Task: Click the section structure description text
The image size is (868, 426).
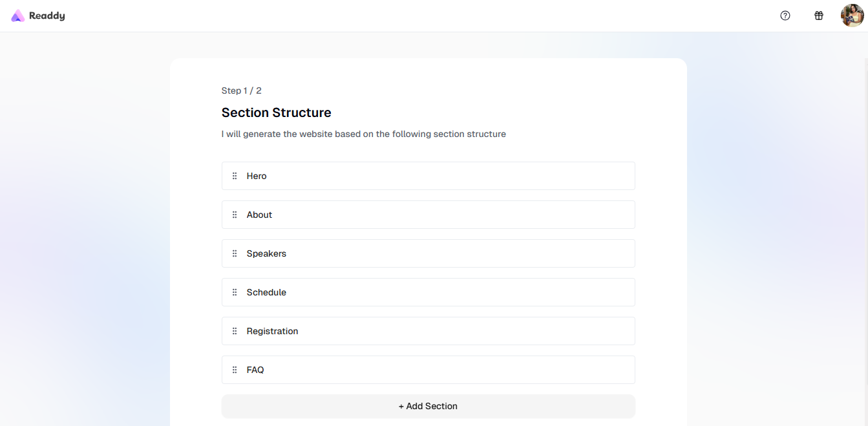Action: coord(363,134)
